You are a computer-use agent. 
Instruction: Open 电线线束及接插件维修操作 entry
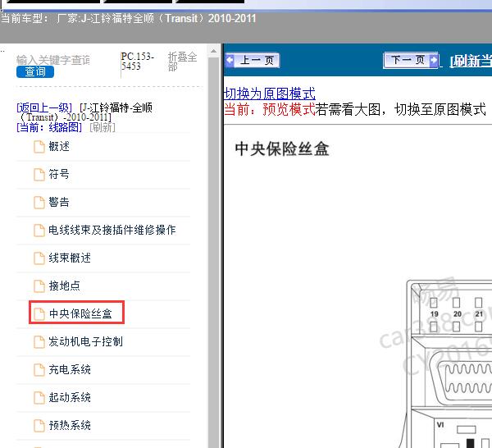(112, 230)
